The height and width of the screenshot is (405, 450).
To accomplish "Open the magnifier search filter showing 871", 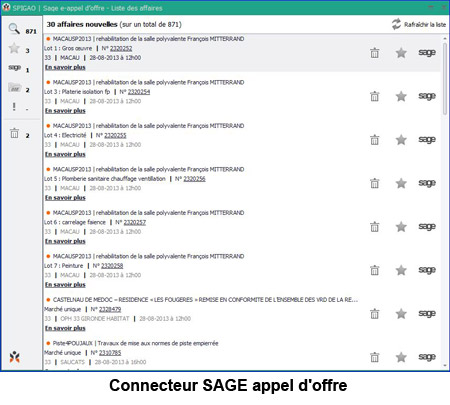I will click(x=14, y=29).
